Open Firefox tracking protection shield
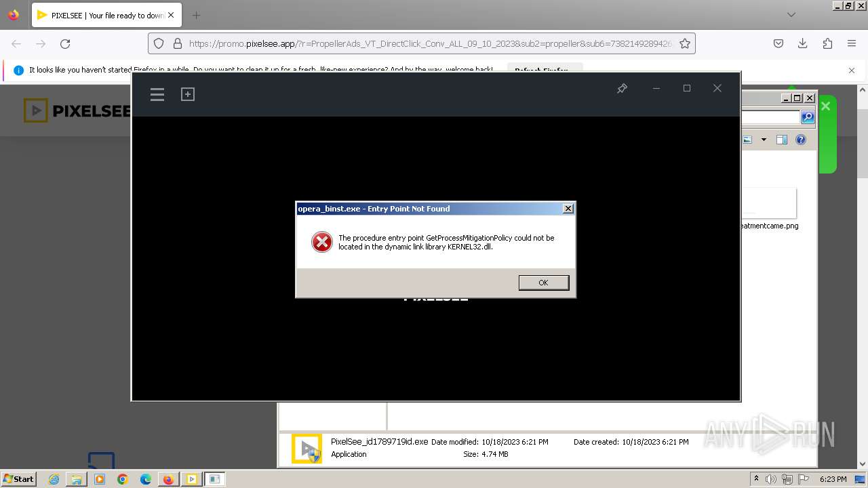Screen dimensions: 868x488 pyautogui.click(x=159, y=43)
